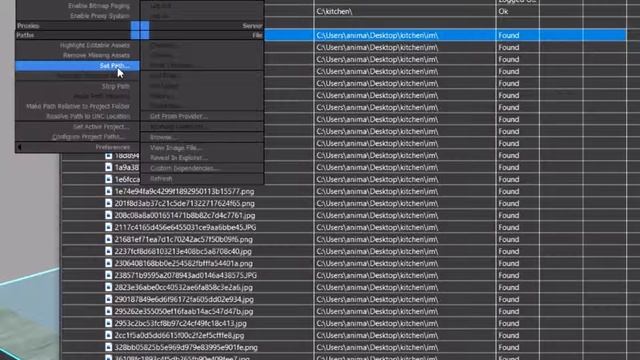
Task: Choose Browse... in the File quad menu
Action: [163, 137]
